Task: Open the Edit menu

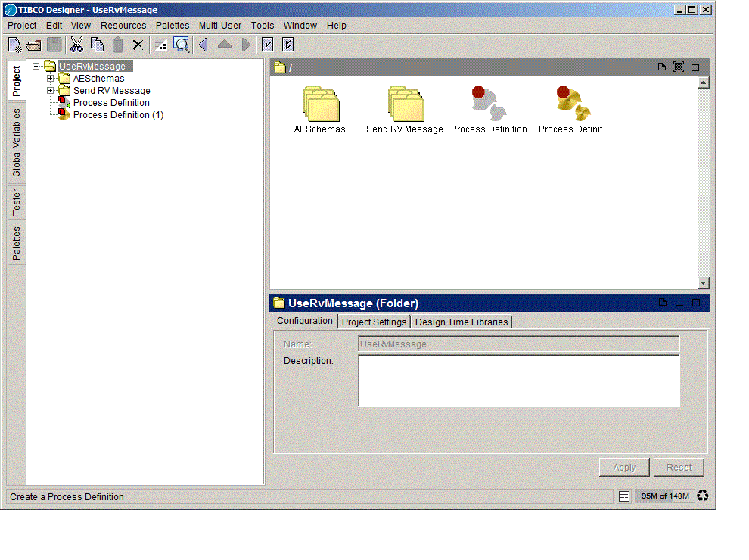Action: [54, 26]
